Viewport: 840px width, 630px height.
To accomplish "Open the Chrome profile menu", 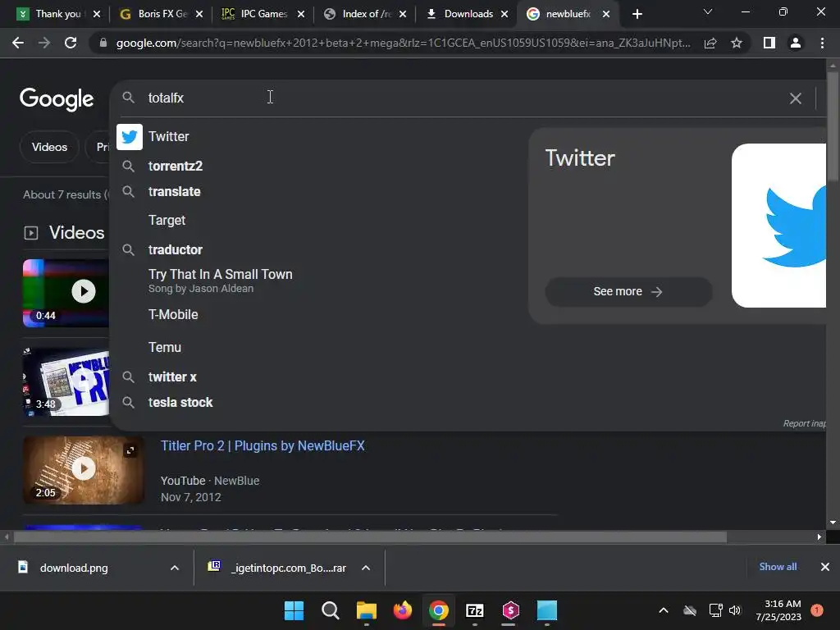I will [x=796, y=43].
